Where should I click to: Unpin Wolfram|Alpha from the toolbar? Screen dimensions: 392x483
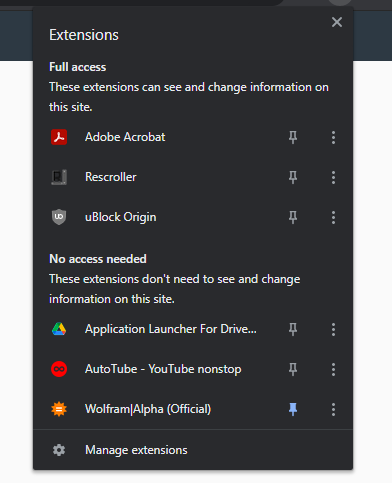point(293,409)
